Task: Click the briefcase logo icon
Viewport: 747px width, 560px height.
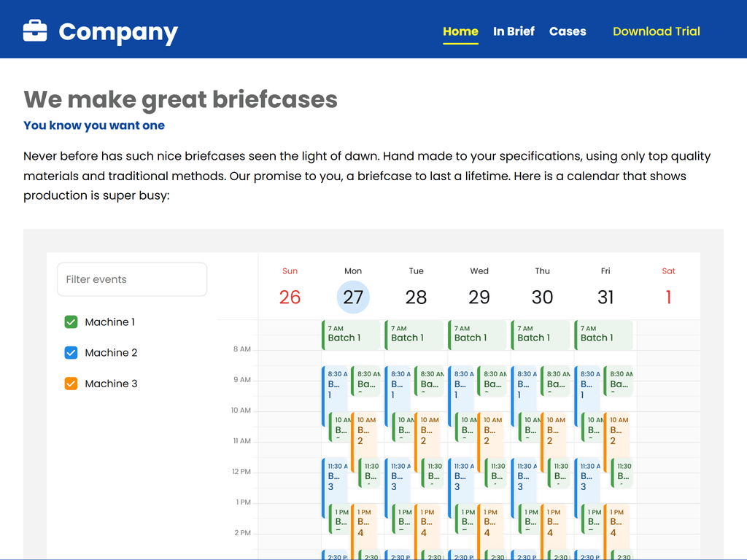Action: pos(35,31)
